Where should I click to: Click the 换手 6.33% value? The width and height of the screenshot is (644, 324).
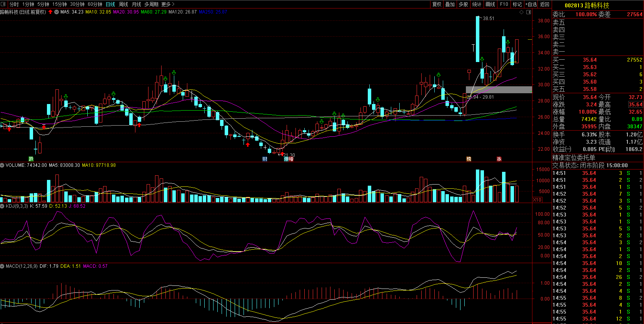[589, 134]
